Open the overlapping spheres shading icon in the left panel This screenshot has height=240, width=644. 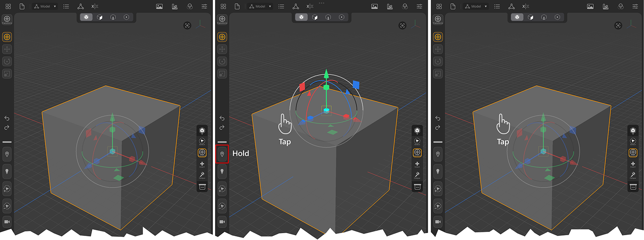[x=190, y=6]
